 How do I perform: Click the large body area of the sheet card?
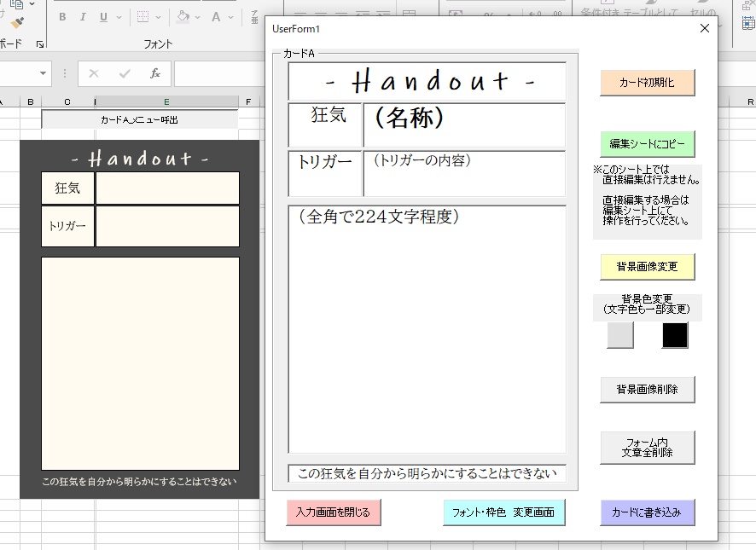click(x=140, y=363)
